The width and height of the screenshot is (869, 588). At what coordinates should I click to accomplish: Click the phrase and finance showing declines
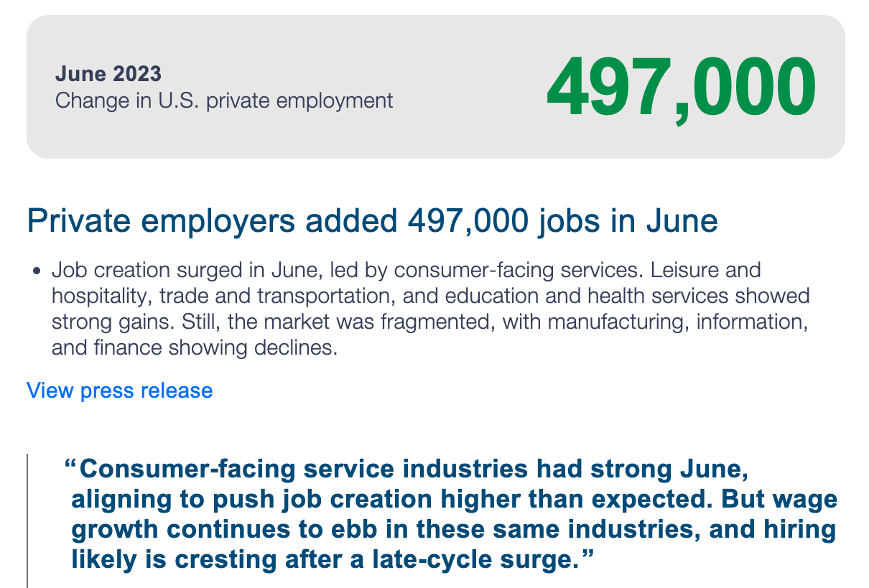click(195, 349)
